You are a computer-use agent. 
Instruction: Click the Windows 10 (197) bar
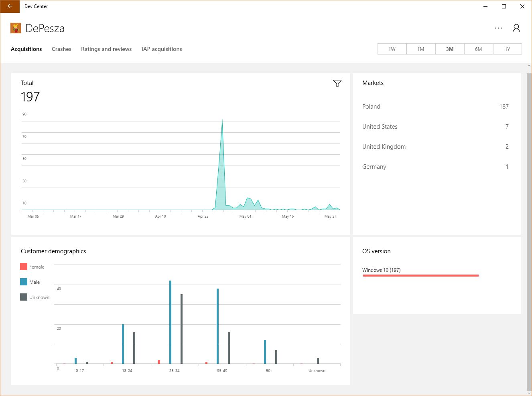[x=420, y=275]
